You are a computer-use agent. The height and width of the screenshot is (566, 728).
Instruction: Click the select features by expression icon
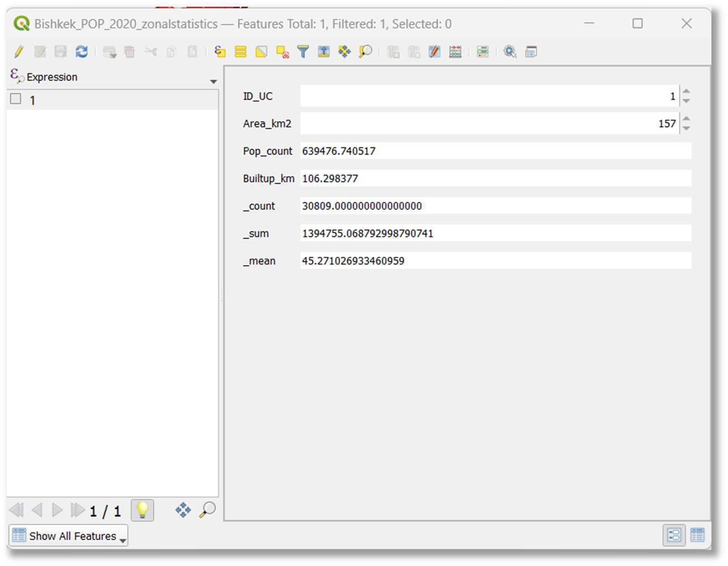pos(220,52)
